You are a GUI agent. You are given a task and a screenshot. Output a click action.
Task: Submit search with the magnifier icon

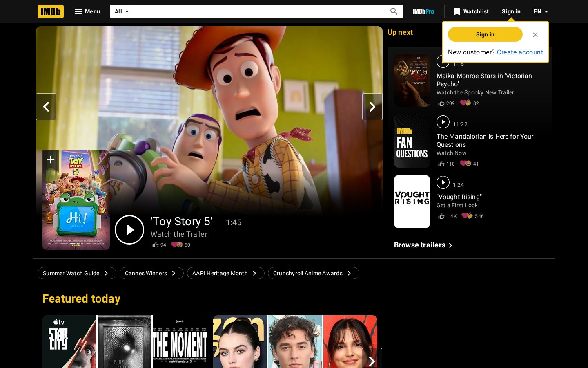[394, 11]
